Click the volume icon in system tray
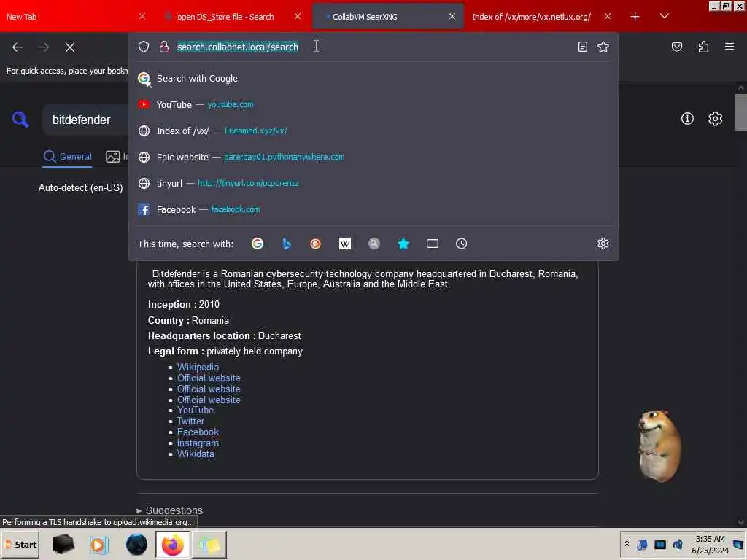 [x=678, y=544]
